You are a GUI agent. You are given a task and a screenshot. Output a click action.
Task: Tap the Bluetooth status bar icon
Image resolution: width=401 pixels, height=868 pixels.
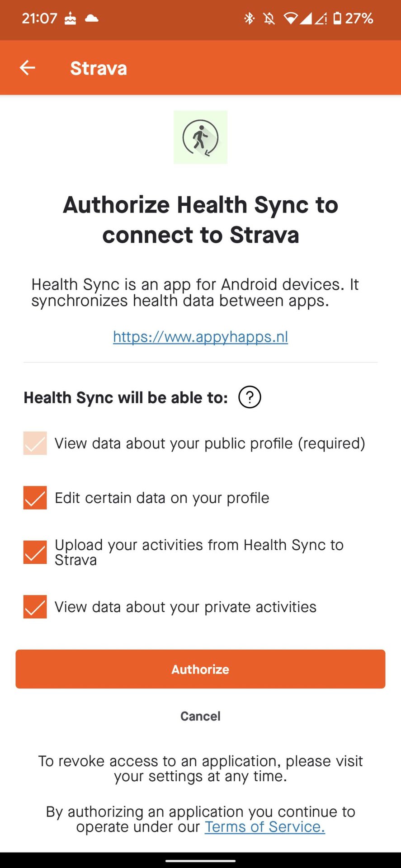pyautogui.click(x=249, y=19)
